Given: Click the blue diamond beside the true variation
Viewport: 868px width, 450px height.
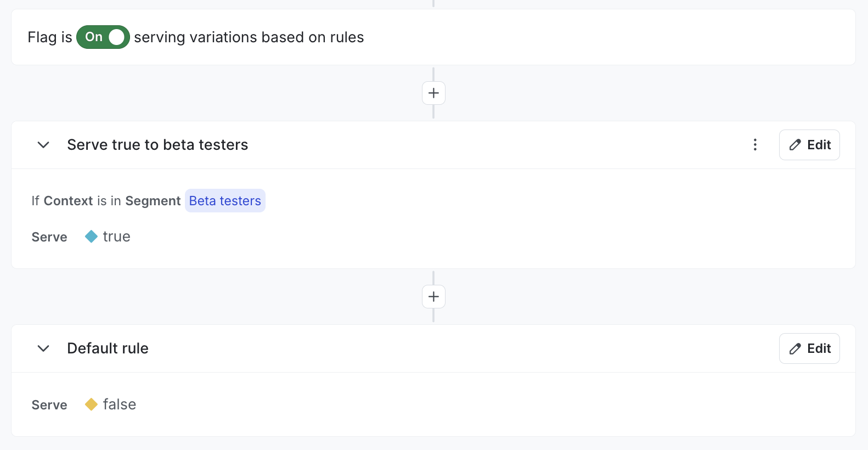Looking at the screenshot, I should click(x=91, y=236).
